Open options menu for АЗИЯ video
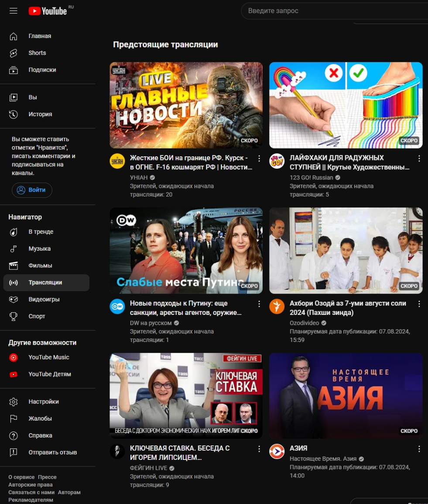428x504 pixels. [x=419, y=449]
